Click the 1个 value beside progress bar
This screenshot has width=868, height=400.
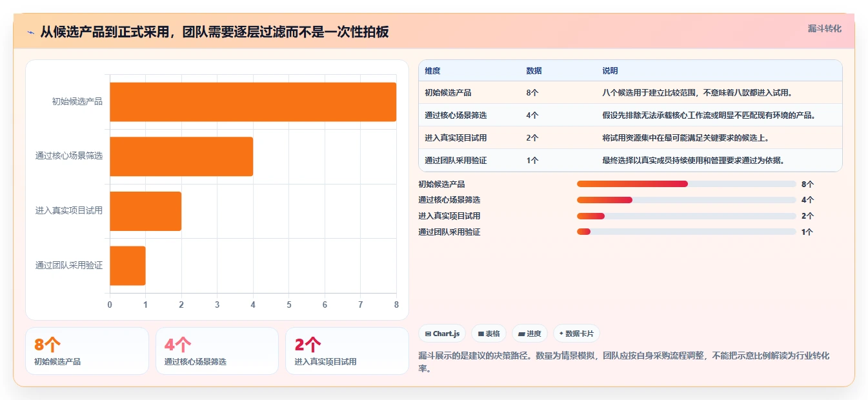[x=807, y=232]
